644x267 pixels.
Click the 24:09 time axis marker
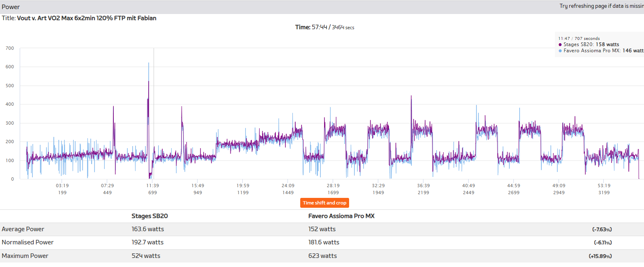(x=288, y=186)
